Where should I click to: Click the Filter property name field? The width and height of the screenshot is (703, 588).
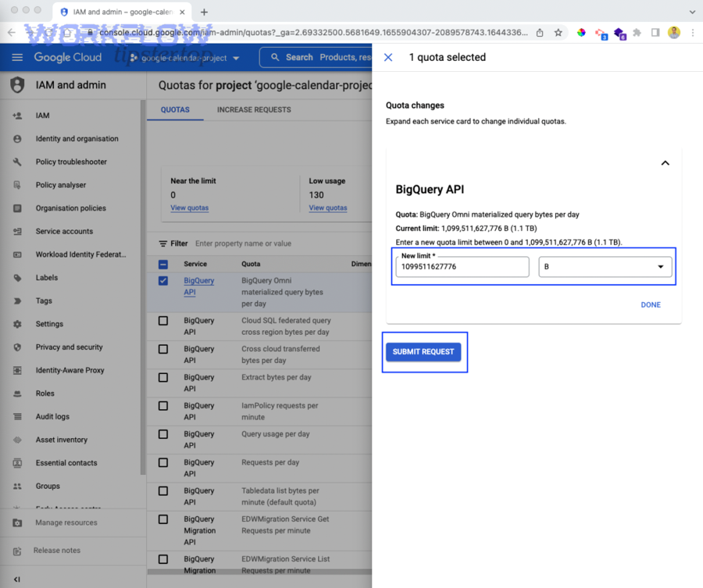(243, 244)
